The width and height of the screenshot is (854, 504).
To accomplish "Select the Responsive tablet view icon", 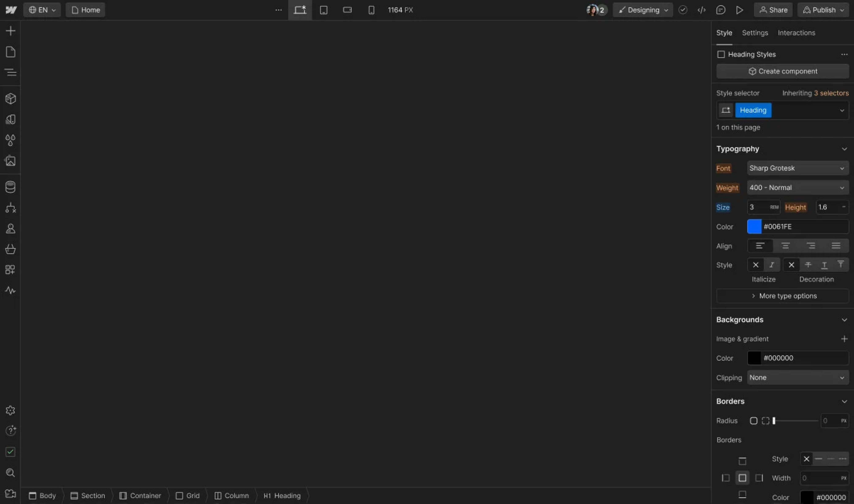I will pyautogui.click(x=324, y=9).
